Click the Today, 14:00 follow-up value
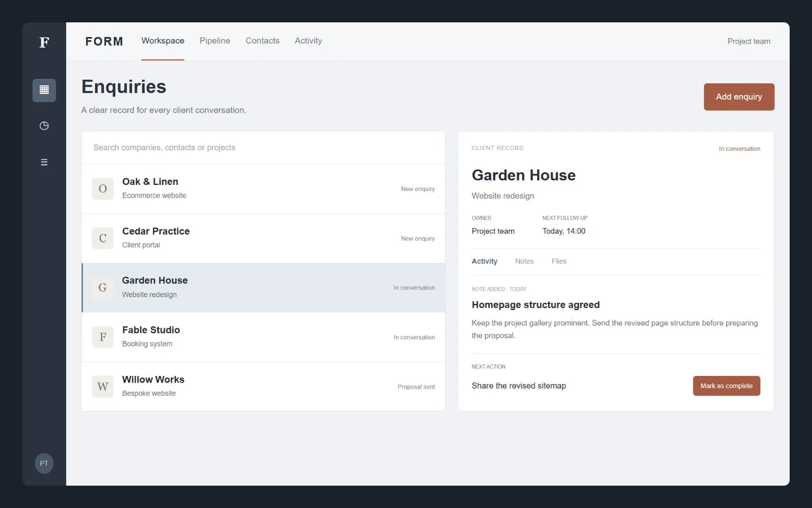Screen dimensions: 812x508 tap(564, 231)
